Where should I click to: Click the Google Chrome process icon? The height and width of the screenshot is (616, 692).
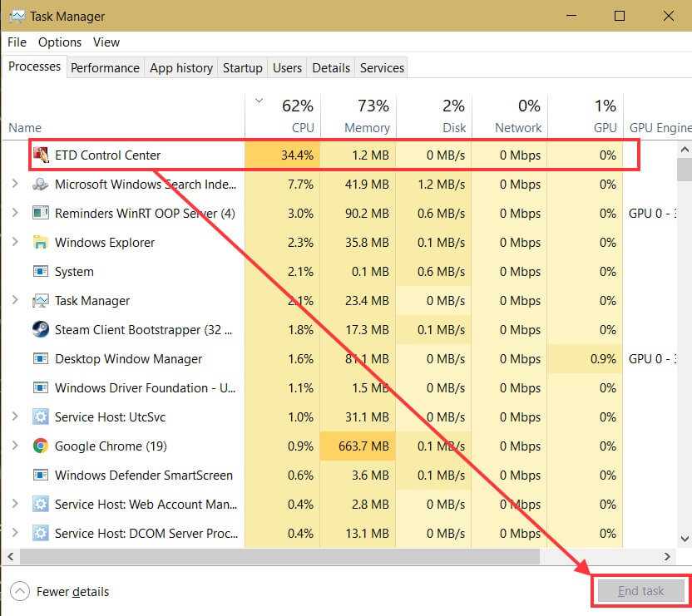(40, 446)
